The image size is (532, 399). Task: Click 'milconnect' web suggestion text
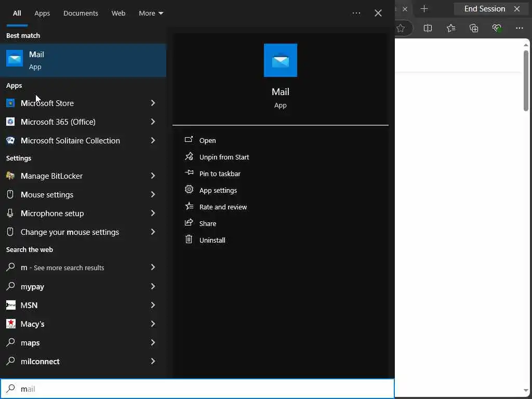pyautogui.click(x=40, y=362)
